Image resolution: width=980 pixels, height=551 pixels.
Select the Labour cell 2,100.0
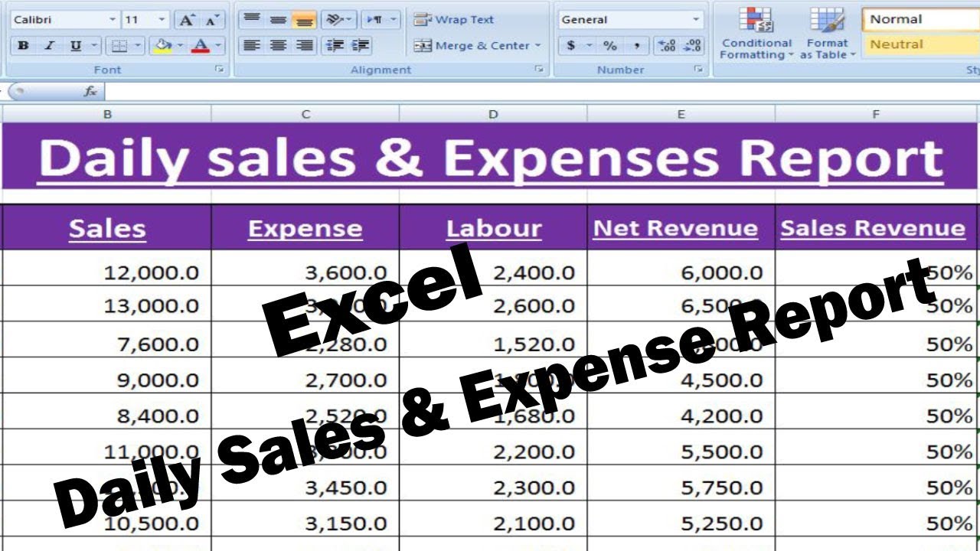pyautogui.click(x=493, y=520)
